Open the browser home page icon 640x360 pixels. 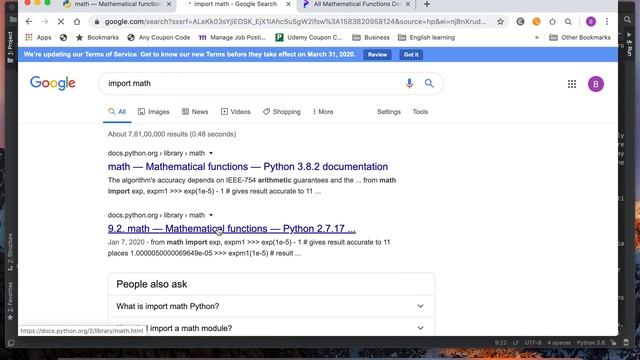77,22
